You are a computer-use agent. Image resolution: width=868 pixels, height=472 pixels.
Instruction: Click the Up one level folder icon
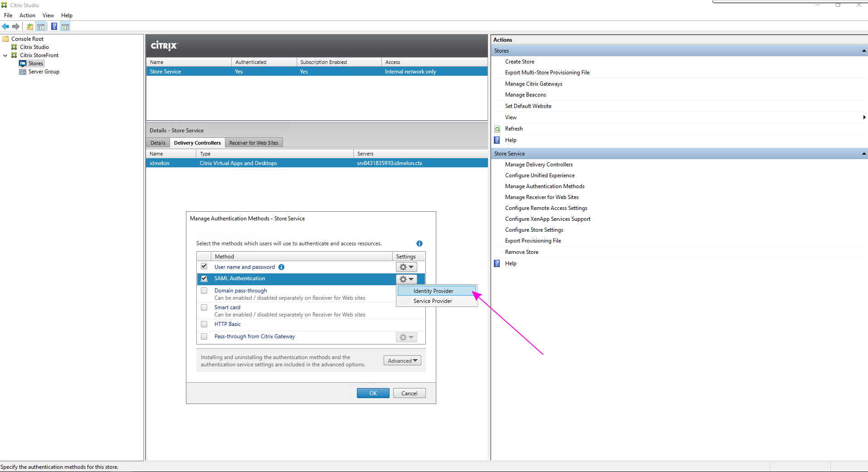pos(30,27)
